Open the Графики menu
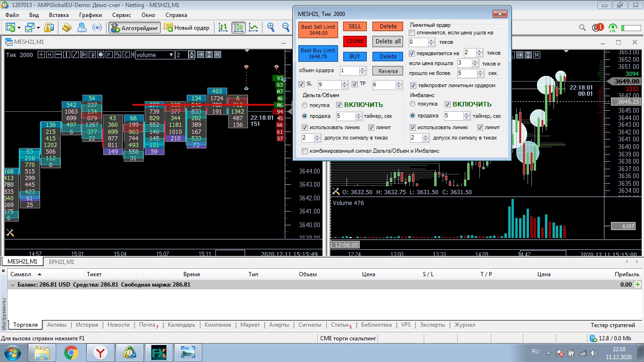The width and height of the screenshot is (644, 362). click(91, 15)
